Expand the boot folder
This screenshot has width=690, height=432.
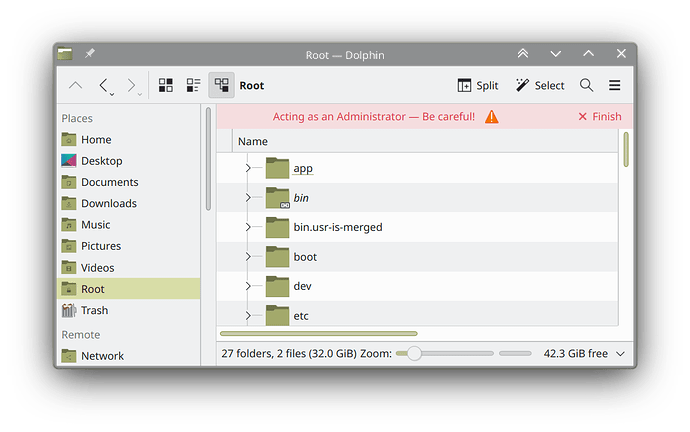click(248, 256)
